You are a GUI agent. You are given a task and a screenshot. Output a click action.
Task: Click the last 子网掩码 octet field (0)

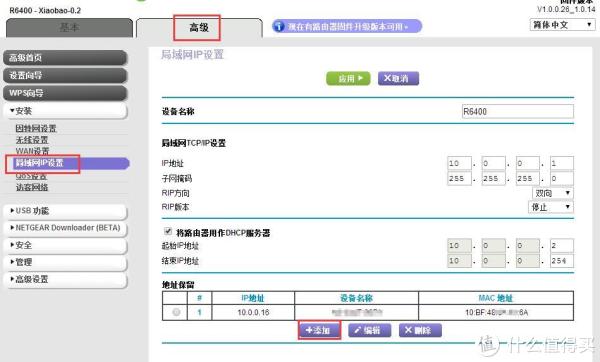562,178
